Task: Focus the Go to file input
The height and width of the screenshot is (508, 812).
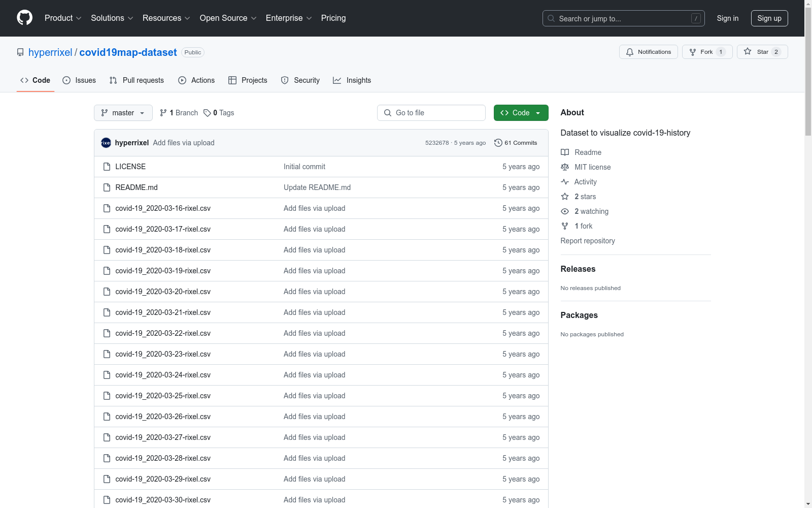Action: [431, 113]
